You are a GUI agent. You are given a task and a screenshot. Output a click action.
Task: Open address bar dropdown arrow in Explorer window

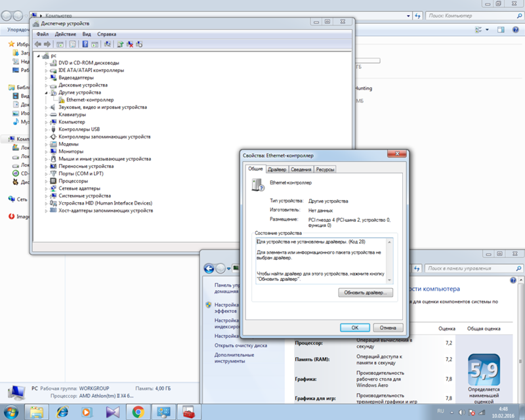[408, 16]
